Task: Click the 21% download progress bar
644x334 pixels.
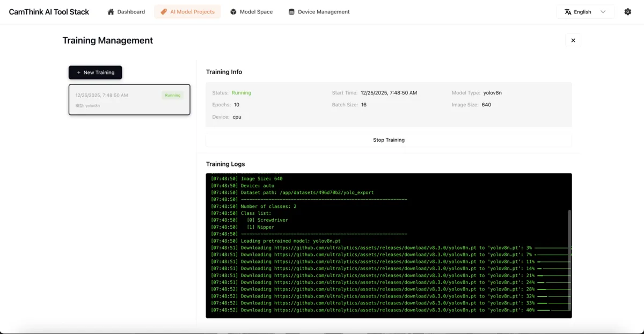Action: point(553,275)
